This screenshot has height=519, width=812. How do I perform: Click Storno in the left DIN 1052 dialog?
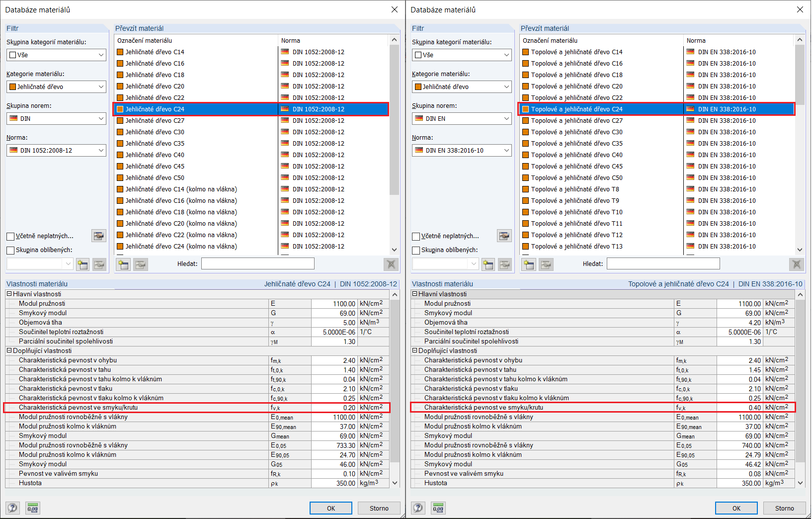379,508
